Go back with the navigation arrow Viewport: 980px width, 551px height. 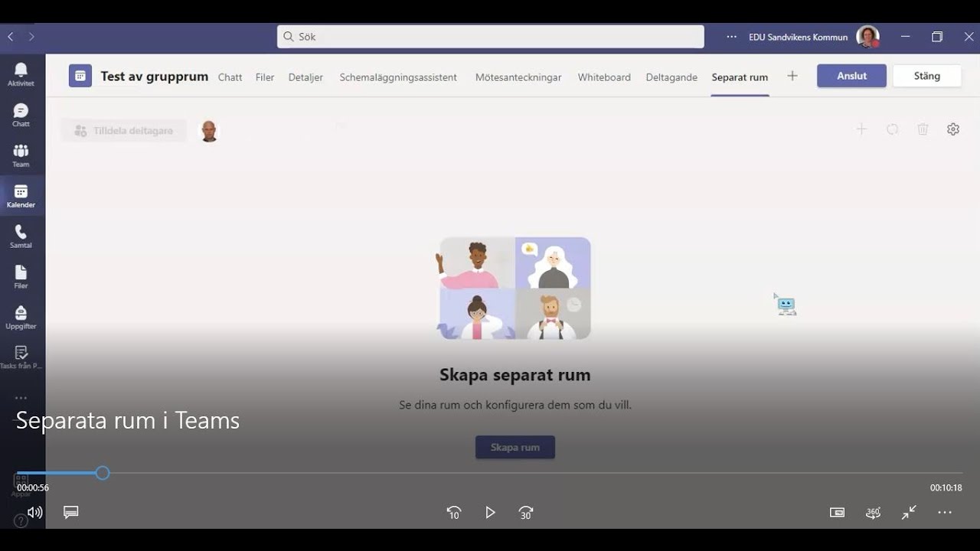tap(11, 37)
